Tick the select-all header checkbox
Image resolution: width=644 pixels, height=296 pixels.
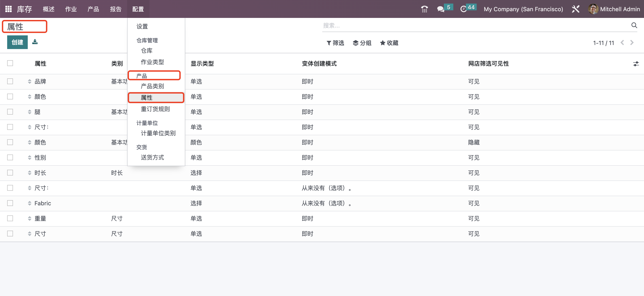10,63
